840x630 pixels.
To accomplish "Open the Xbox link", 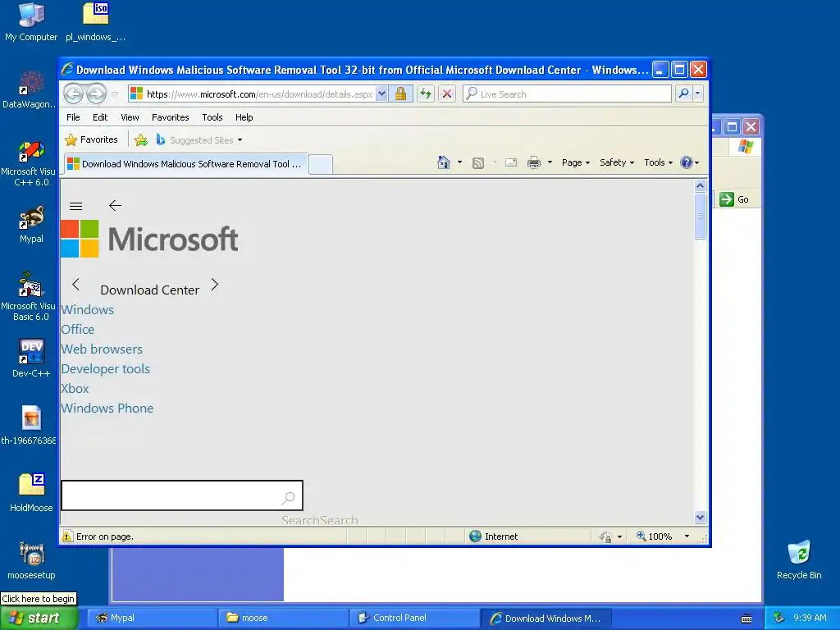I will [75, 388].
